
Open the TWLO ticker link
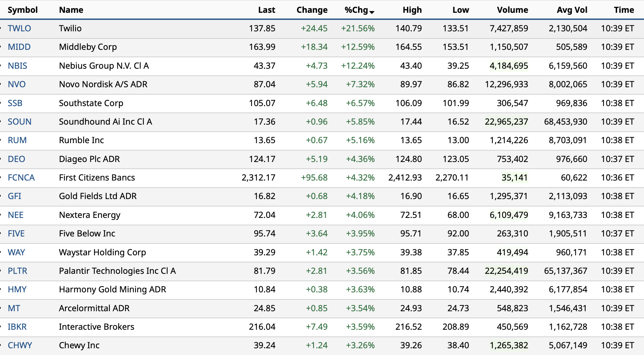[19, 28]
